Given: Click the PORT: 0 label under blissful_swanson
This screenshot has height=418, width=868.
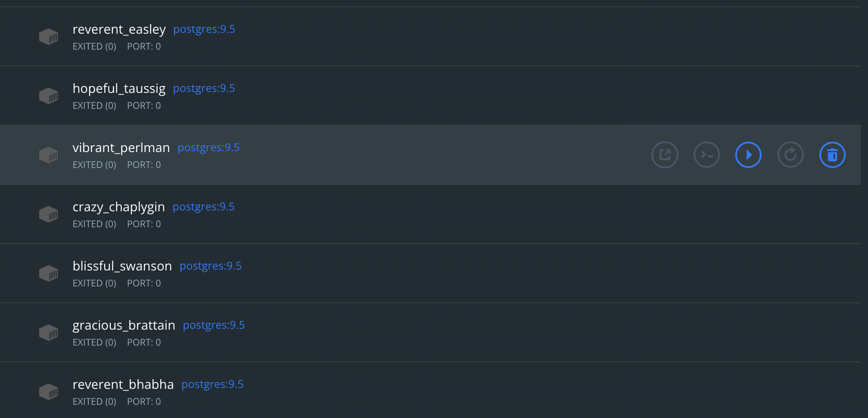Looking at the screenshot, I should [x=143, y=283].
